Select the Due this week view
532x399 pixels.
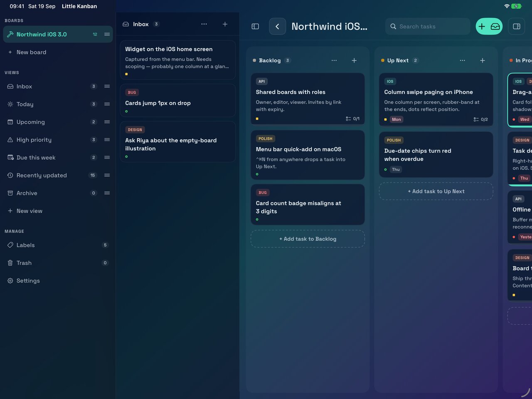tap(58, 158)
